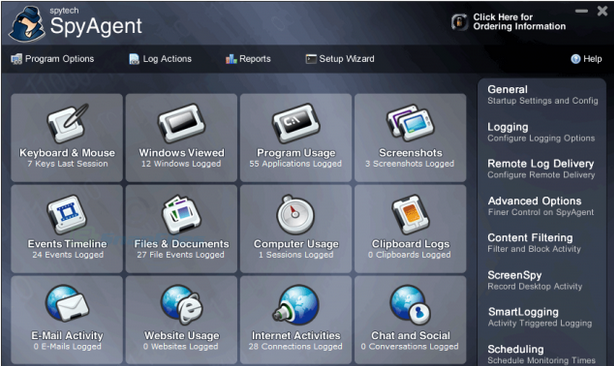Click '7 Keys Last Session' text
This screenshot has width=614, height=366.
point(67,164)
